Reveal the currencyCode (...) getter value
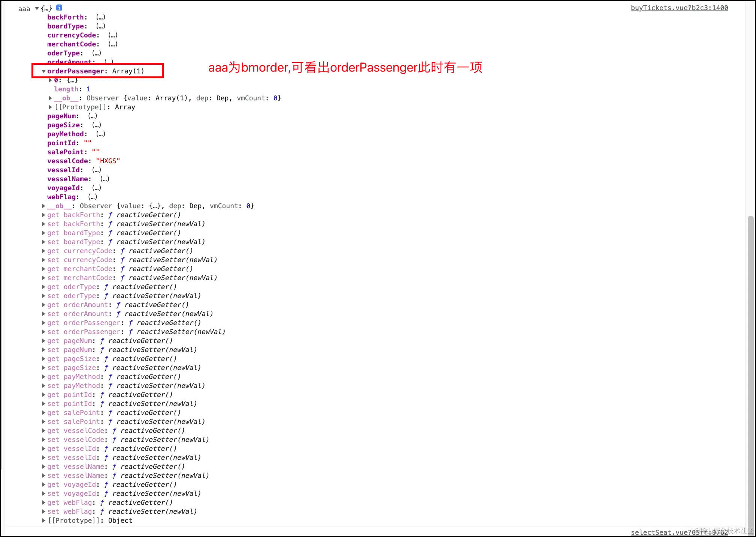The height and width of the screenshot is (537, 756). coord(113,35)
